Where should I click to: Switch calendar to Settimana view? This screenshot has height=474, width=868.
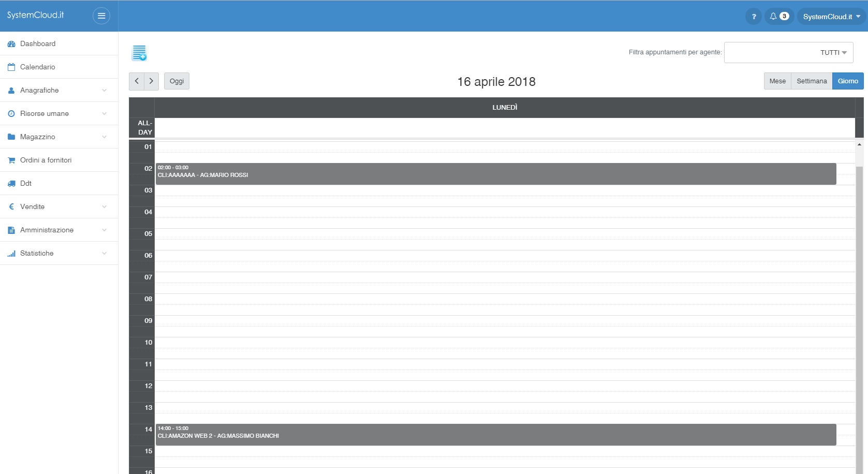pos(811,81)
